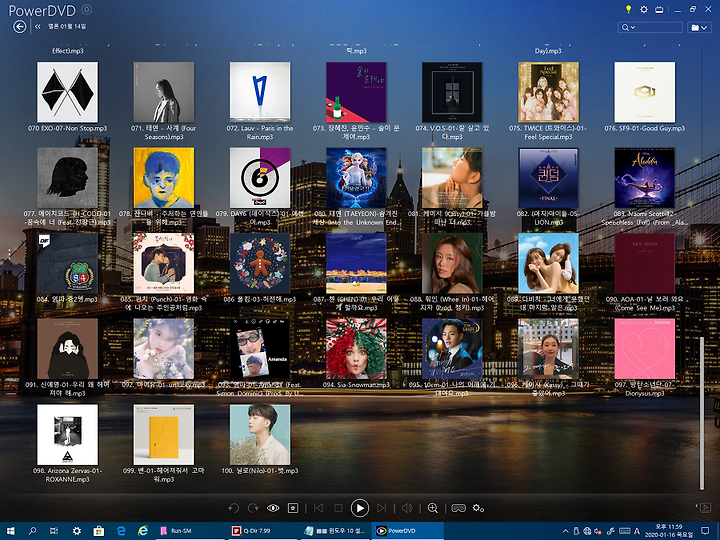Select 082 LION Queendom album cover
This screenshot has width=720, height=540.
(x=548, y=178)
